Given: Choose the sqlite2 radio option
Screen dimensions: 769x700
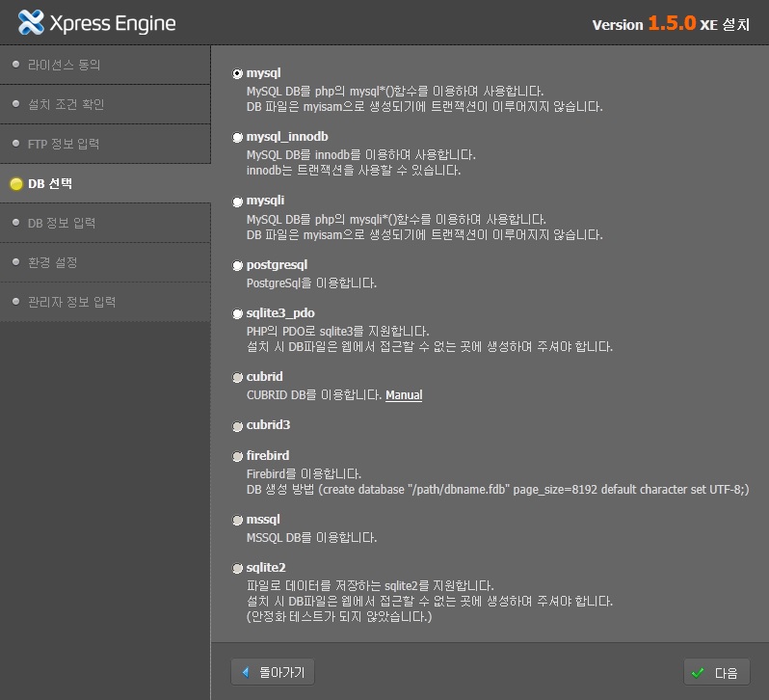Looking at the screenshot, I should pyautogui.click(x=237, y=568).
